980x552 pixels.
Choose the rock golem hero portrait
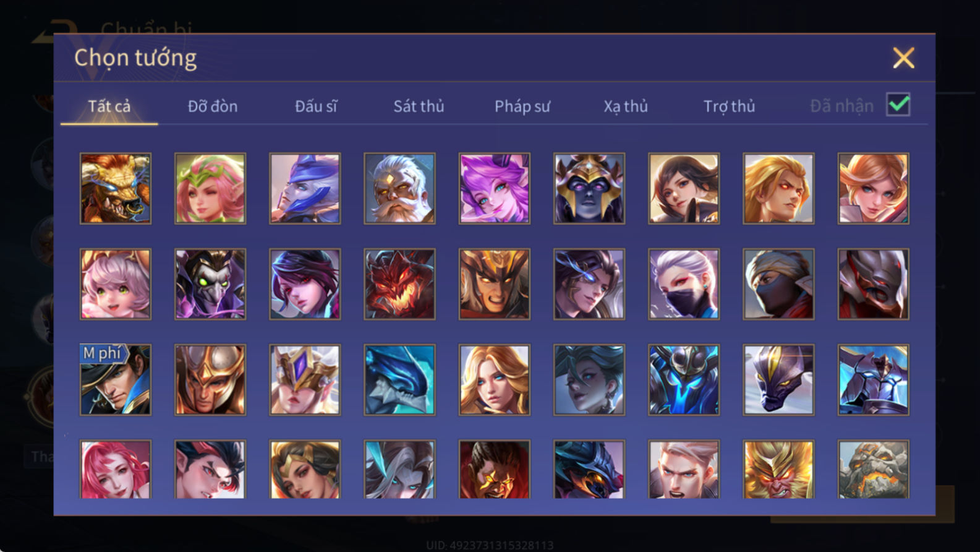point(873,470)
